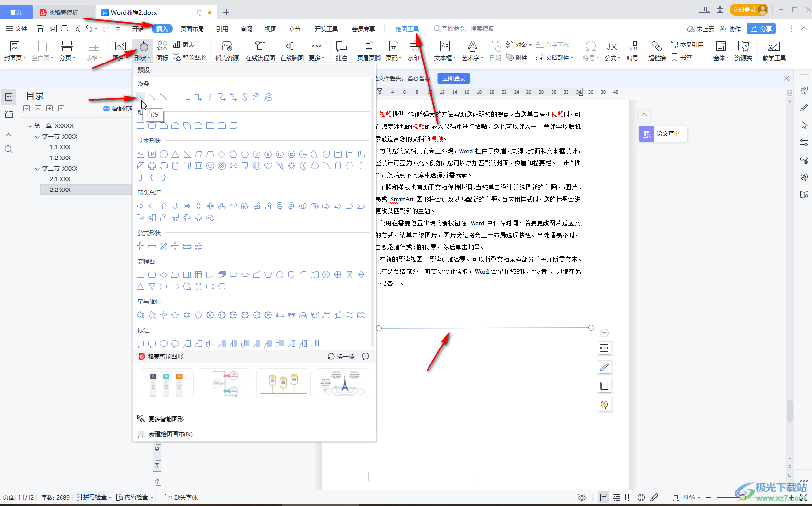Viewport: 812px width, 506px height.
Task: Open header and footer tool
Action: coord(369,51)
